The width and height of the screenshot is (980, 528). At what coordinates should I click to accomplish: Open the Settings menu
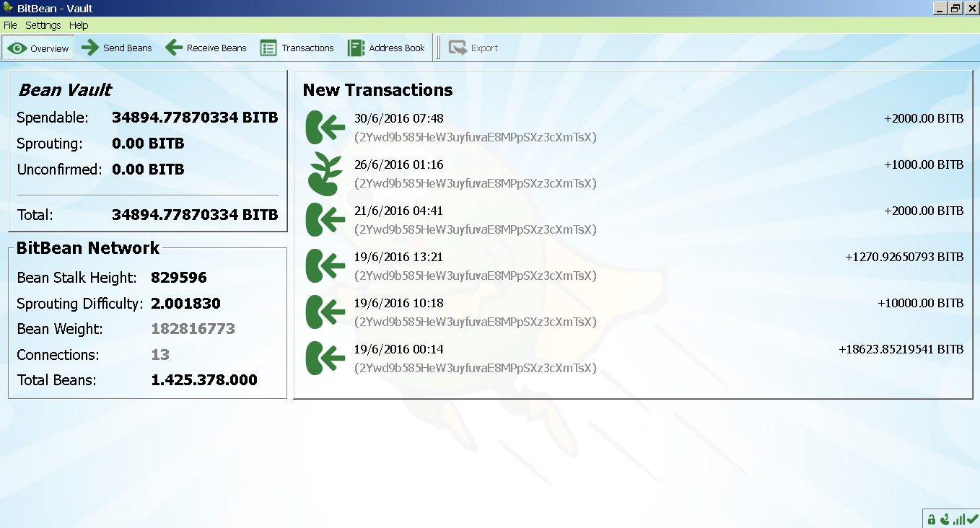click(43, 25)
